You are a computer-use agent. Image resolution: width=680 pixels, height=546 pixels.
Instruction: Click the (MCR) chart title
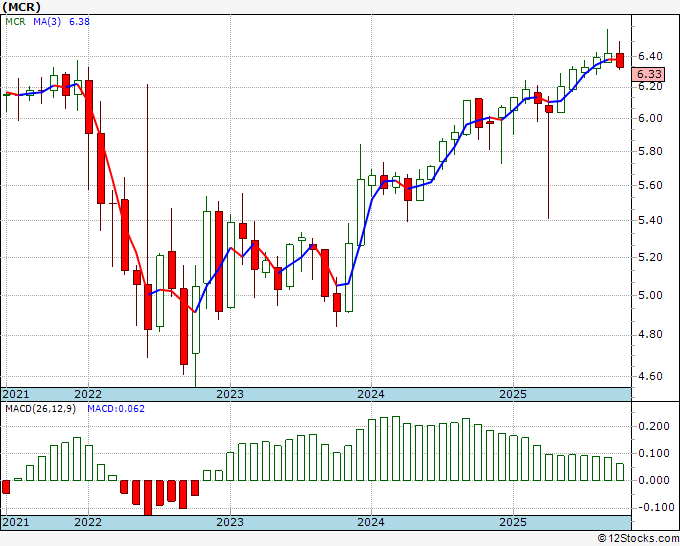coord(21,7)
